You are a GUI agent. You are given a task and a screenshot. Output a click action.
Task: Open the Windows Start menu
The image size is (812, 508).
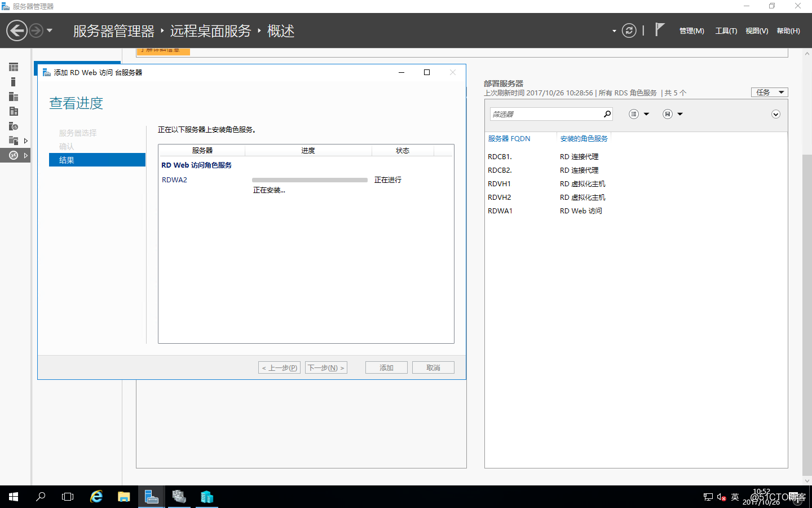(14, 497)
